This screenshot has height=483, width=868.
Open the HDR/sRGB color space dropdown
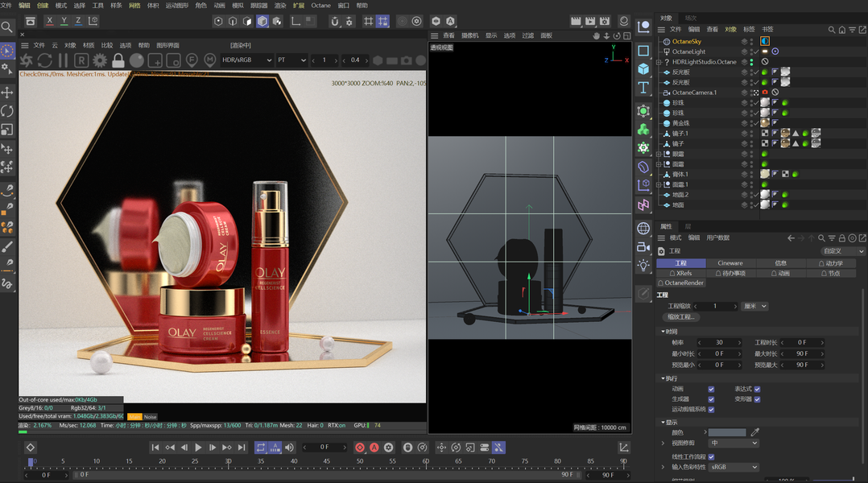[x=247, y=60]
